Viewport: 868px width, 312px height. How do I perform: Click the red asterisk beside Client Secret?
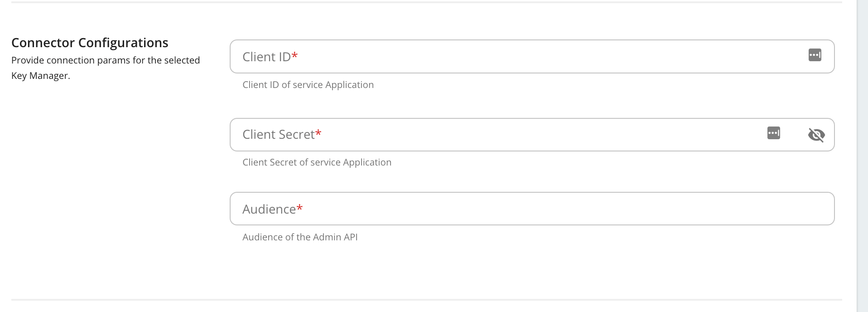(318, 133)
